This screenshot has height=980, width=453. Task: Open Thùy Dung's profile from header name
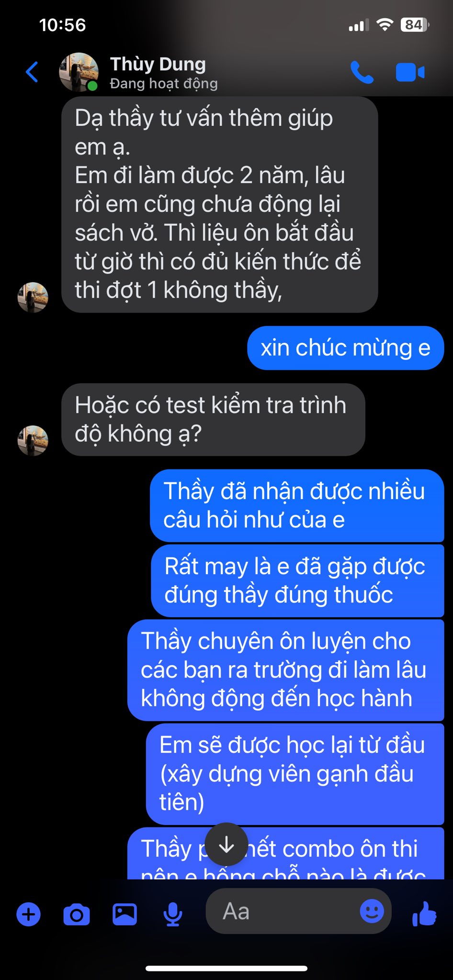pos(158,64)
